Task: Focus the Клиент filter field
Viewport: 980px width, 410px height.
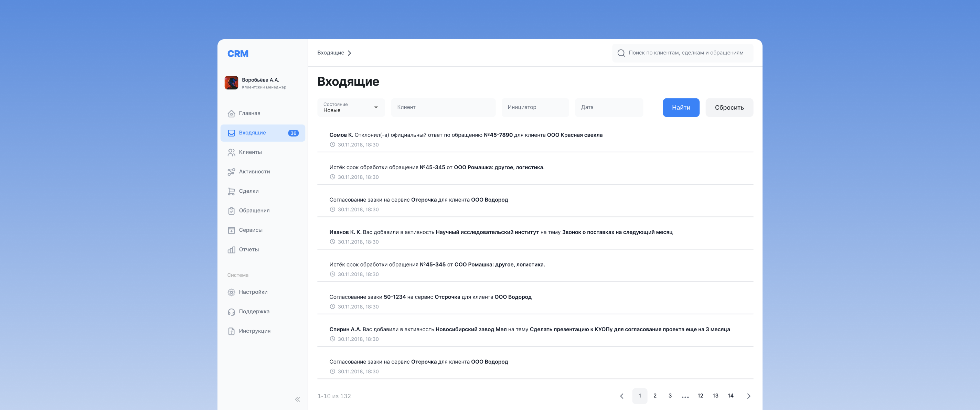Action: [x=443, y=107]
